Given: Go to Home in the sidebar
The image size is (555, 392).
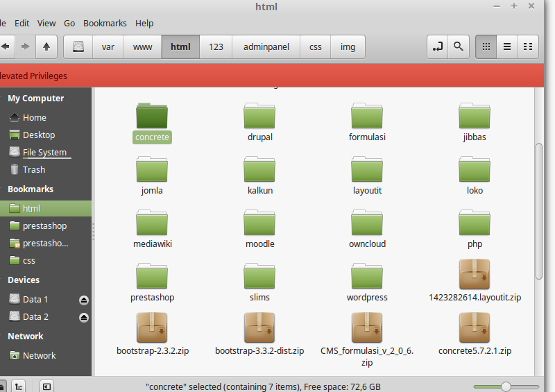Looking at the screenshot, I should pos(46,117).
